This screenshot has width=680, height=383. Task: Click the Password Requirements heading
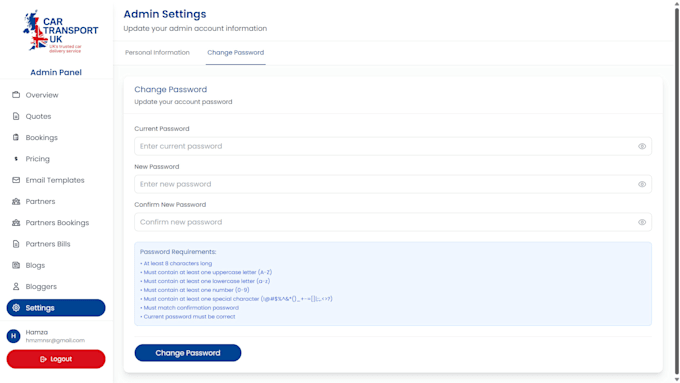click(x=178, y=252)
